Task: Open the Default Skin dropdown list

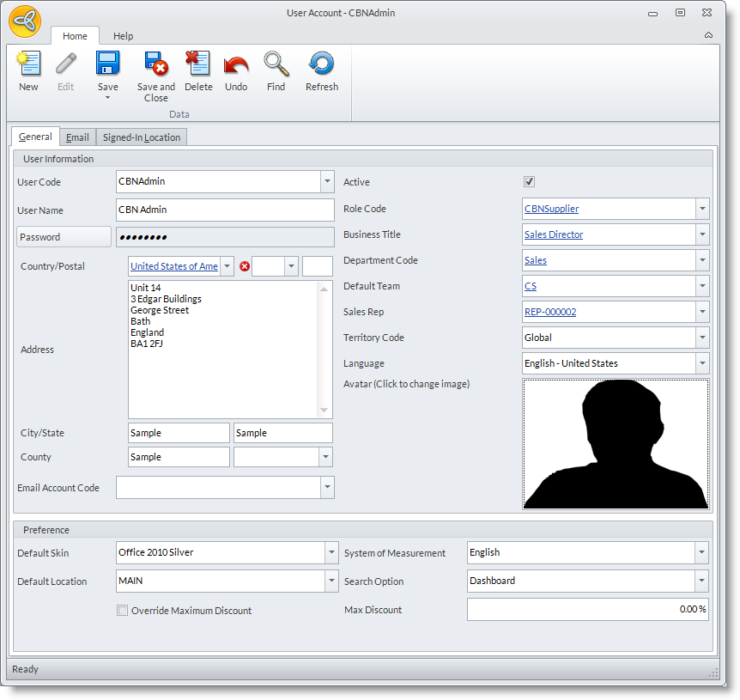Action: coord(331,552)
